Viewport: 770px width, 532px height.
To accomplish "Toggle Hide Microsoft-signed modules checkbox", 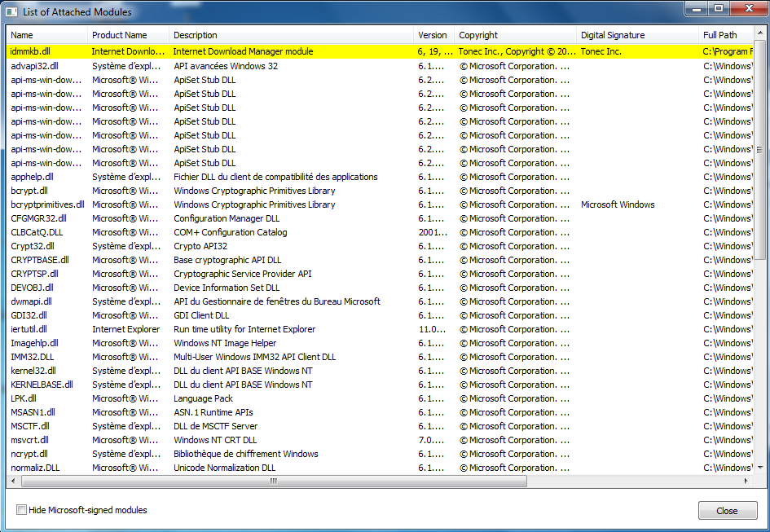I will tap(21, 510).
